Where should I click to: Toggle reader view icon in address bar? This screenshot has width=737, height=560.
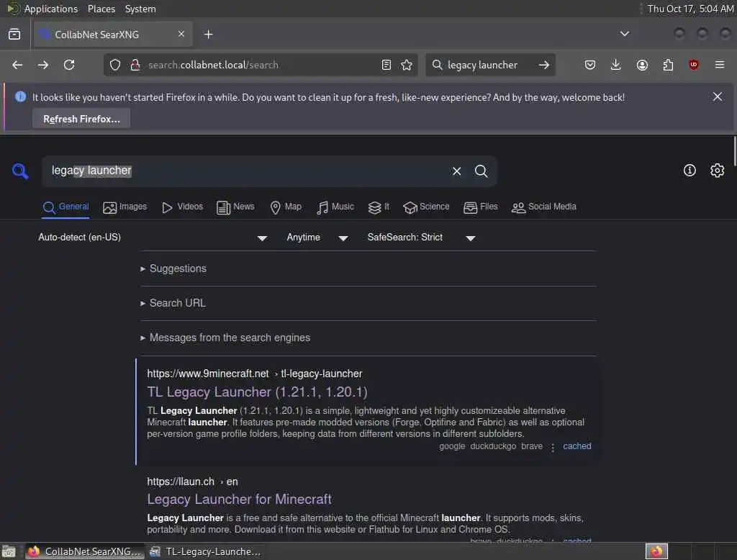(x=386, y=65)
